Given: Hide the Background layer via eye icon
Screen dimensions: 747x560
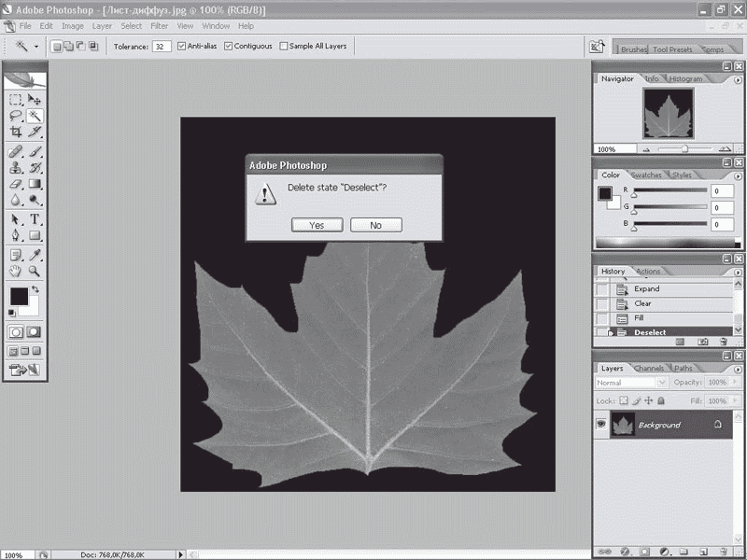Looking at the screenshot, I should 602,425.
